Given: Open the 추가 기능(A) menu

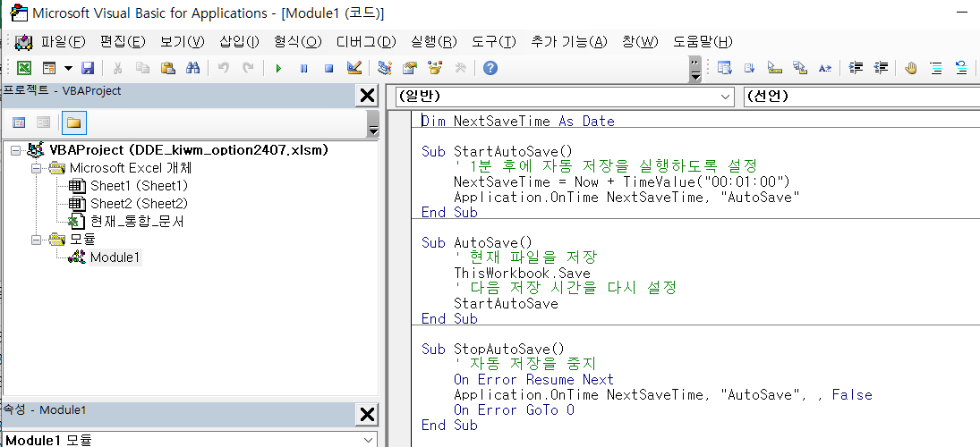Looking at the screenshot, I should [568, 42].
